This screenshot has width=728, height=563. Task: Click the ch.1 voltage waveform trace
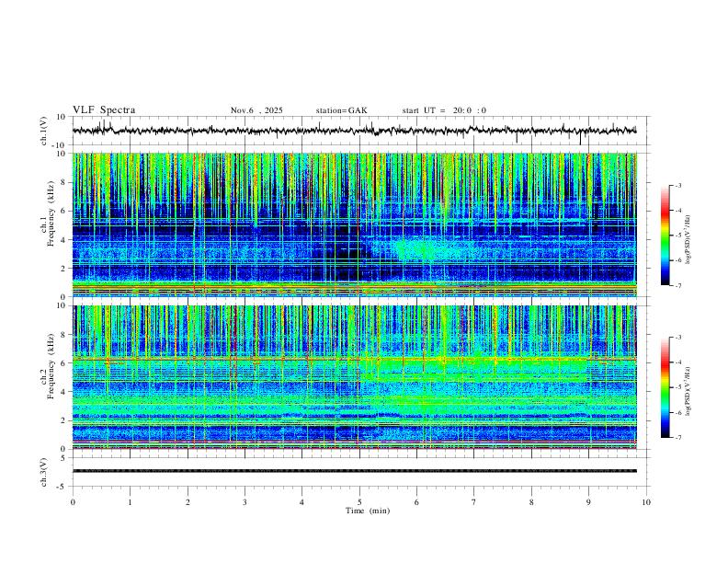click(354, 130)
